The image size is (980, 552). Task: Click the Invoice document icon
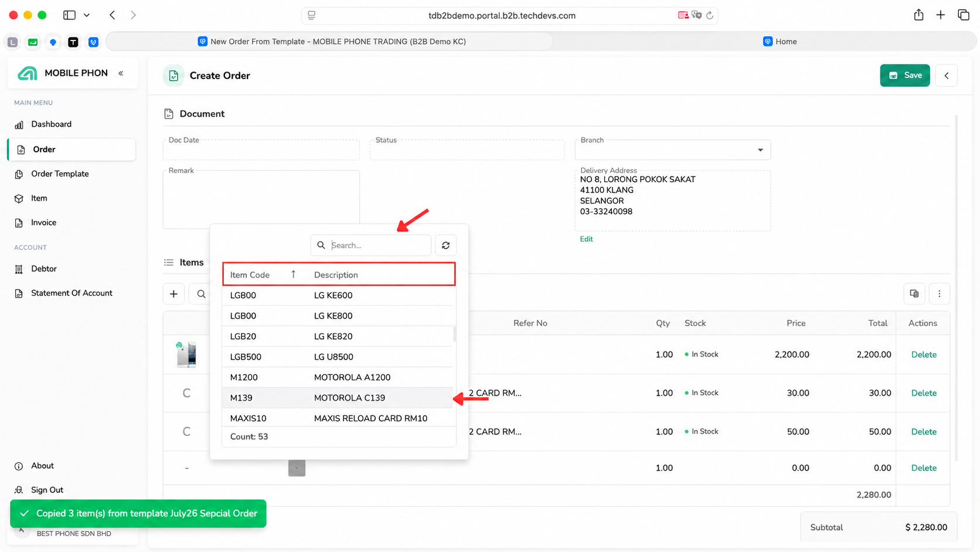point(19,223)
